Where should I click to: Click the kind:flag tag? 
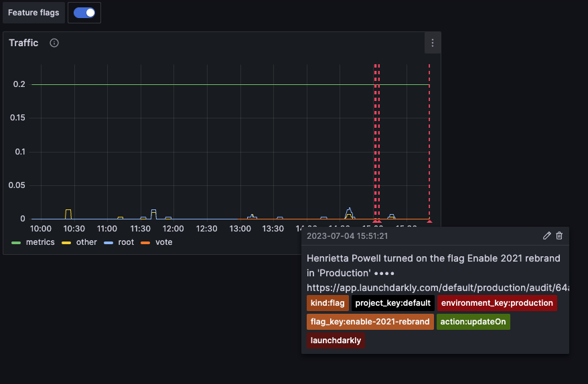click(x=327, y=303)
